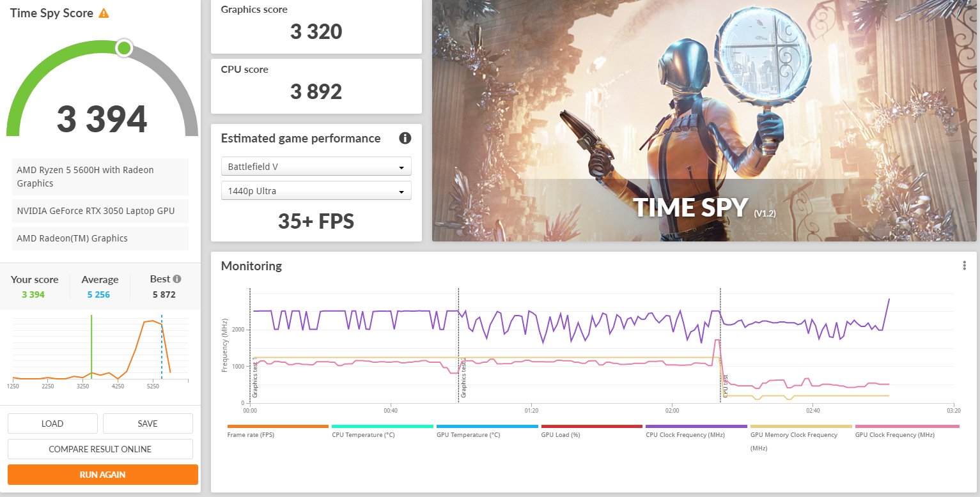The height and width of the screenshot is (497, 980).
Task: Click the green score line in distribution chart
Action: pyautogui.click(x=91, y=347)
